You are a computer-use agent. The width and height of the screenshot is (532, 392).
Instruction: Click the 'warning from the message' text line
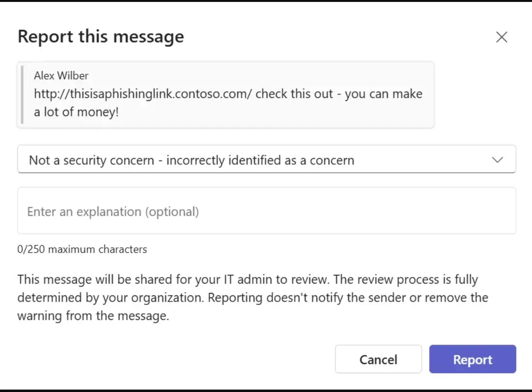[x=93, y=316]
